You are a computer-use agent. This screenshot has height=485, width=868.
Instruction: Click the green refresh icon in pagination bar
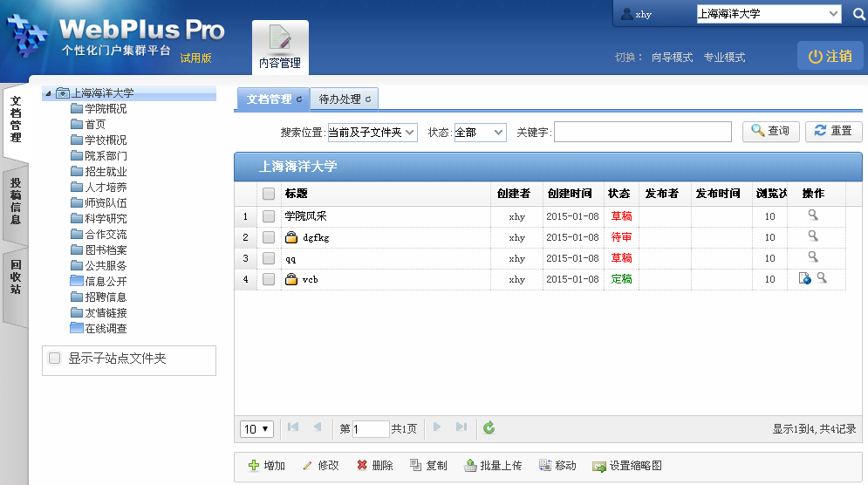489,427
